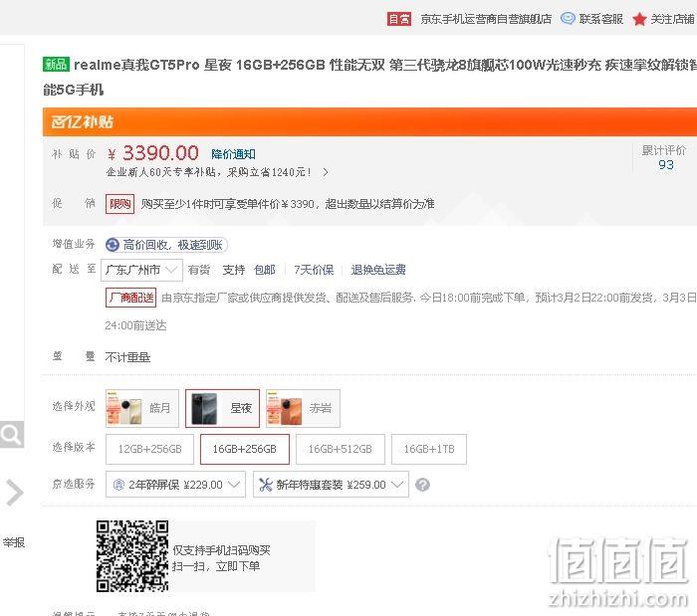Click the 举报 link on left
The width and height of the screenshot is (697, 616).
pos(13,542)
